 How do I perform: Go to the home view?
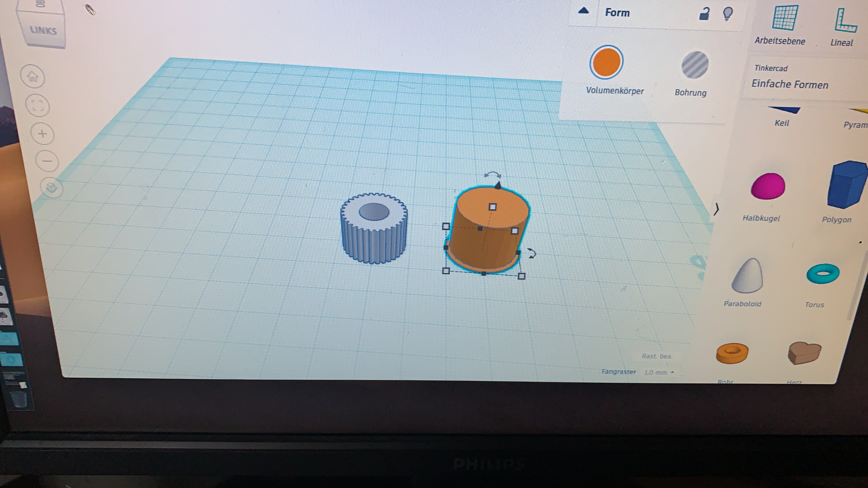(33, 76)
